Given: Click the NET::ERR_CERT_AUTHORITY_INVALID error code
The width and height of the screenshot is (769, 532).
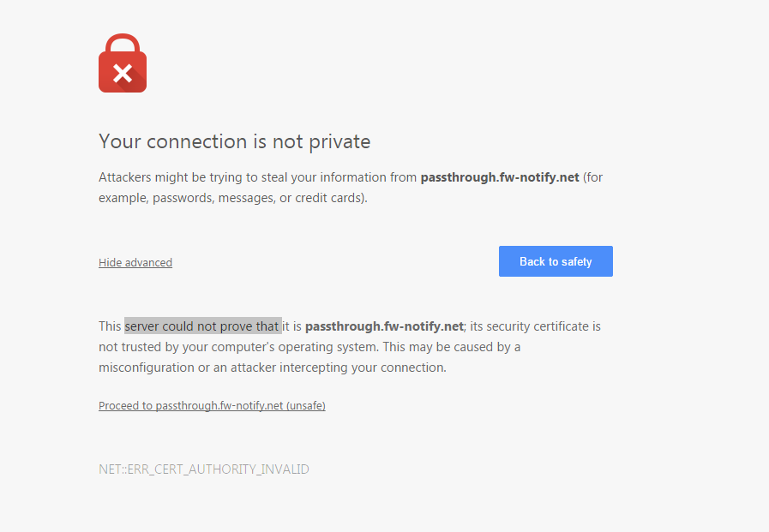Looking at the screenshot, I should pyautogui.click(x=204, y=469).
